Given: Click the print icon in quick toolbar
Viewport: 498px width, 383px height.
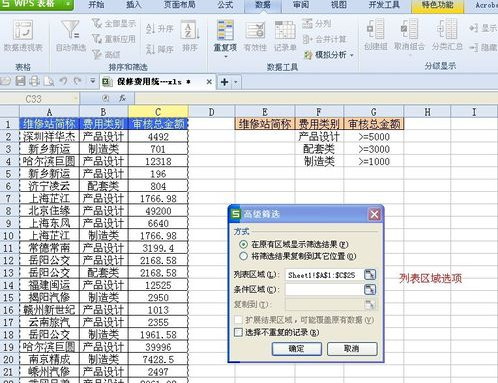Looking at the screenshot, I should tap(34, 81).
